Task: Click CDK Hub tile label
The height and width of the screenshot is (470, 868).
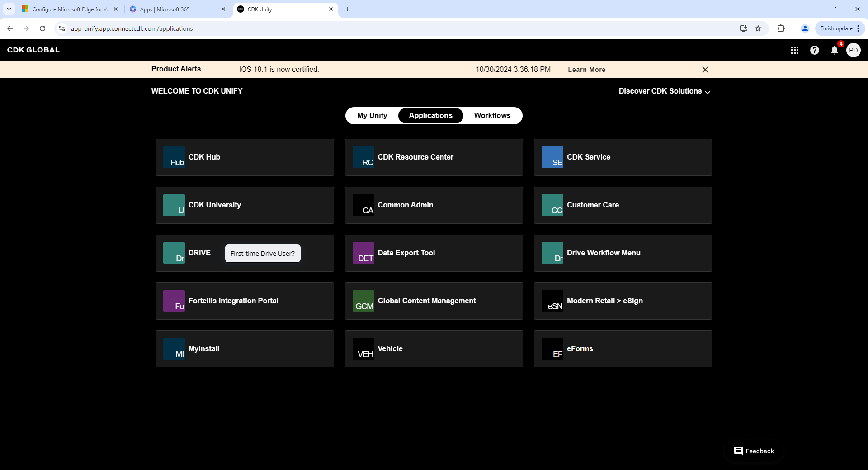Action: (x=204, y=157)
